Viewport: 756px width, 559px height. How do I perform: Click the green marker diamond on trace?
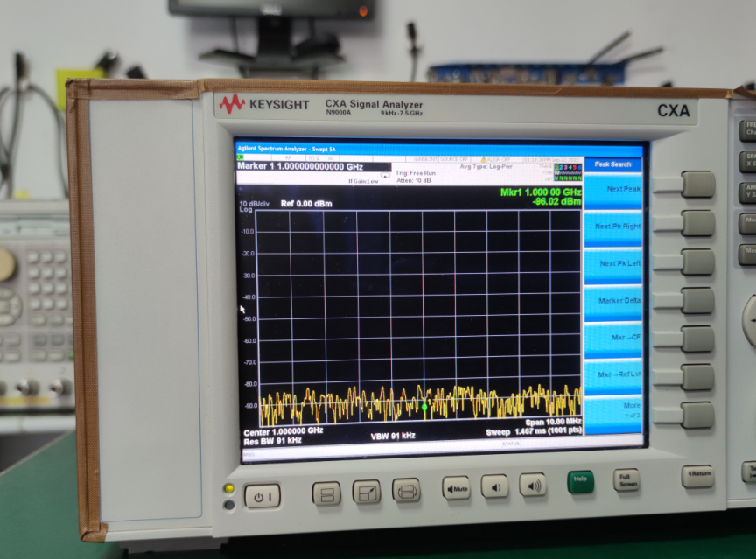[x=425, y=407]
